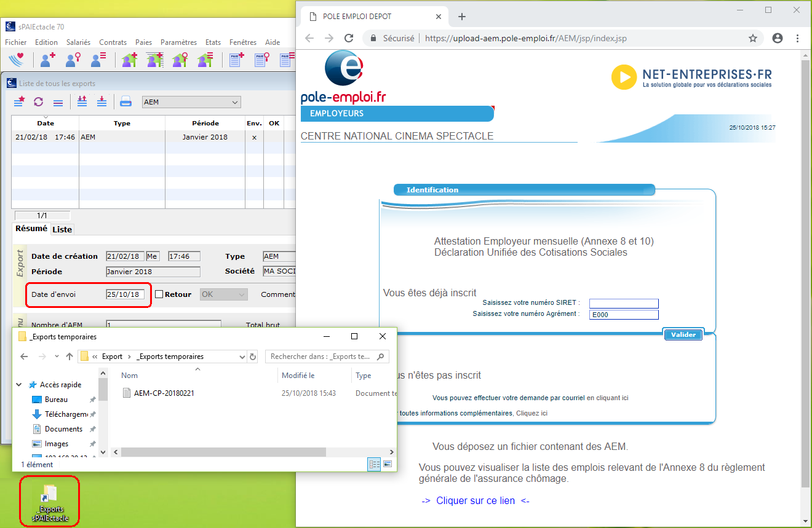Open Explorer recent locations dropdown arrow
The height and width of the screenshot is (528, 812).
coord(57,357)
